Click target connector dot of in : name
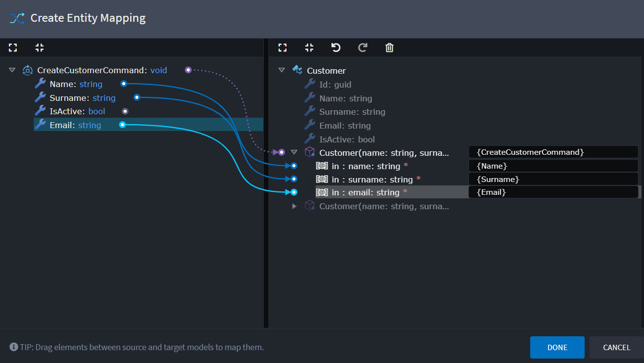Viewport: 644px width, 363px height. coord(294,166)
